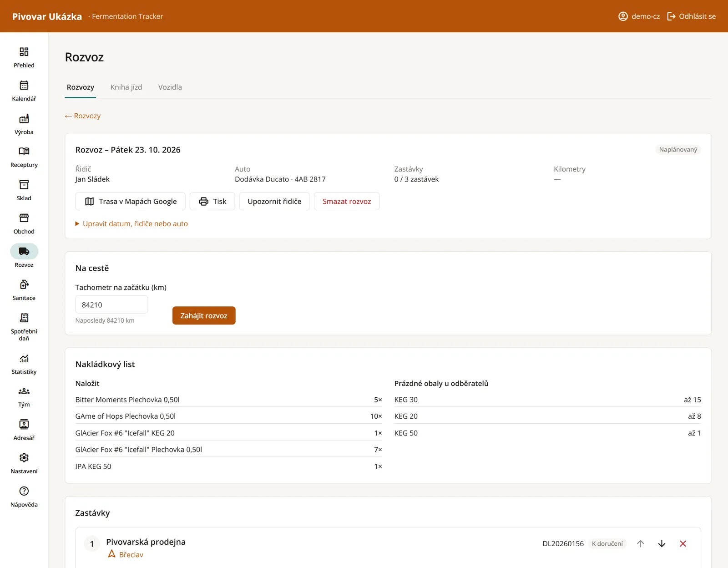728x568 pixels.
Task: Open the Přehled dashboard icon
Action: (x=24, y=51)
